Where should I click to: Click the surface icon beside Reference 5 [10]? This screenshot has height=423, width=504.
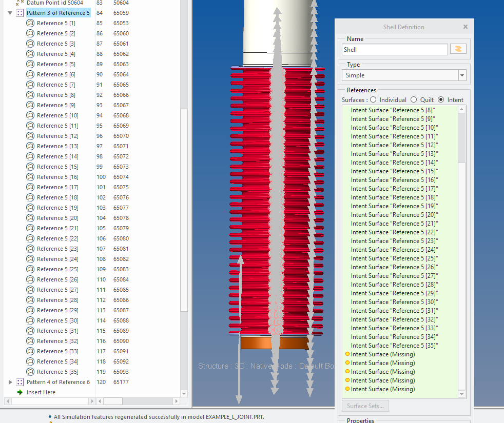click(x=31, y=115)
